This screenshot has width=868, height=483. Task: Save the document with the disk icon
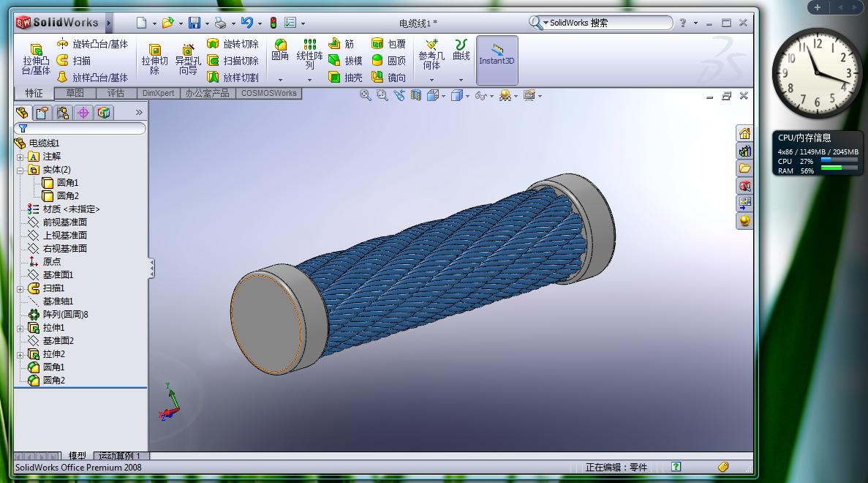[x=195, y=23]
